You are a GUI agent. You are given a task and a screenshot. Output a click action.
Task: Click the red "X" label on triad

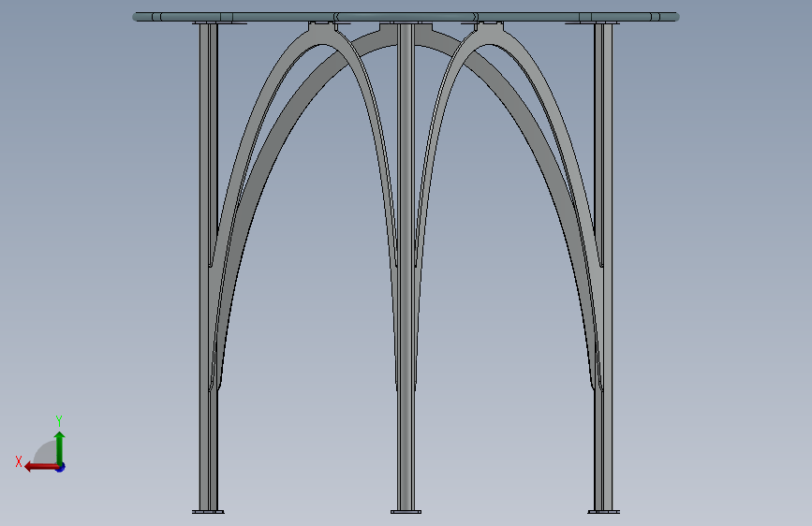pos(19,461)
